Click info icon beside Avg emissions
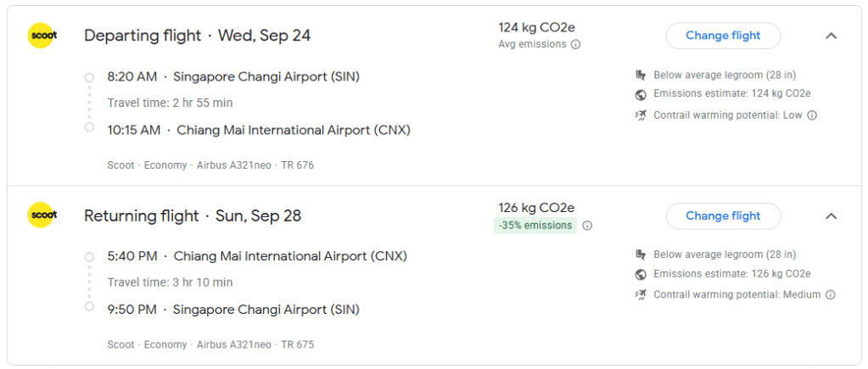This screenshot has height=369, width=868. [x=575, y=44]
